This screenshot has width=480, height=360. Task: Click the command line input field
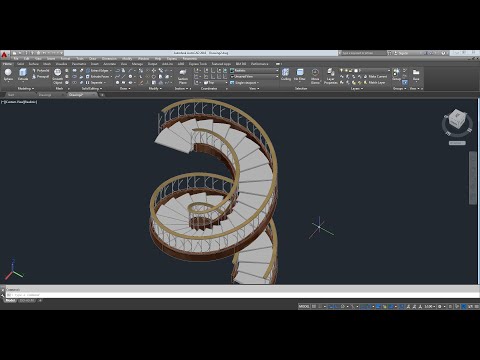click(x=243, y=295)
